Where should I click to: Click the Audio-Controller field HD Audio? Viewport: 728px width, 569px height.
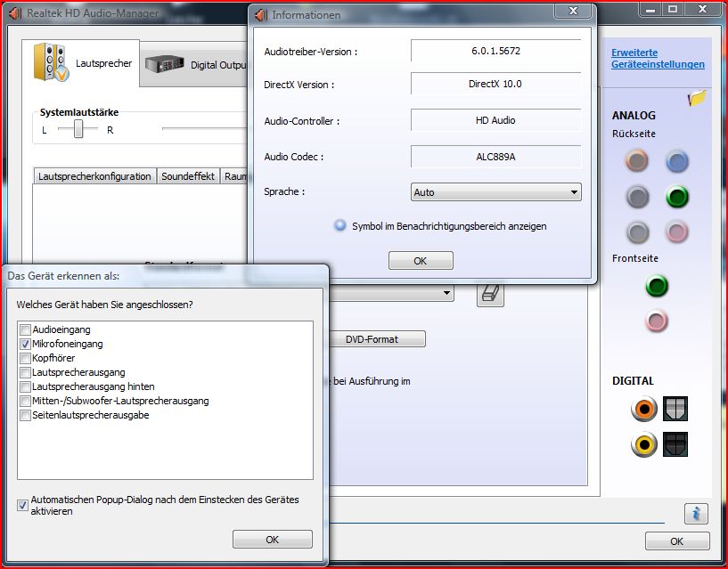coord(495,119)
